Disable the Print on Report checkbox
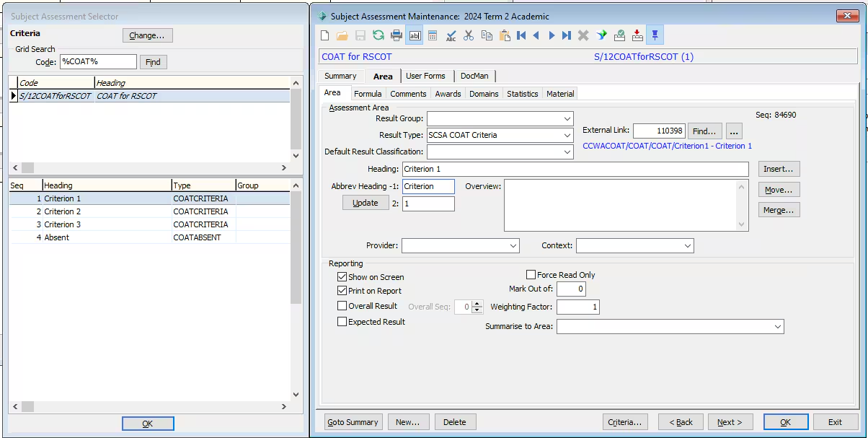 [x=343, y=291]
